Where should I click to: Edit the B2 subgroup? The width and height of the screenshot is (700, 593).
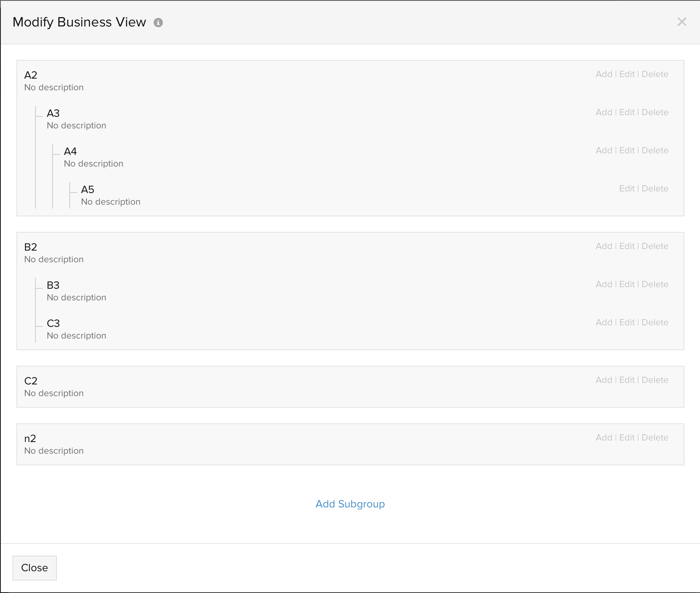[627, 246]
